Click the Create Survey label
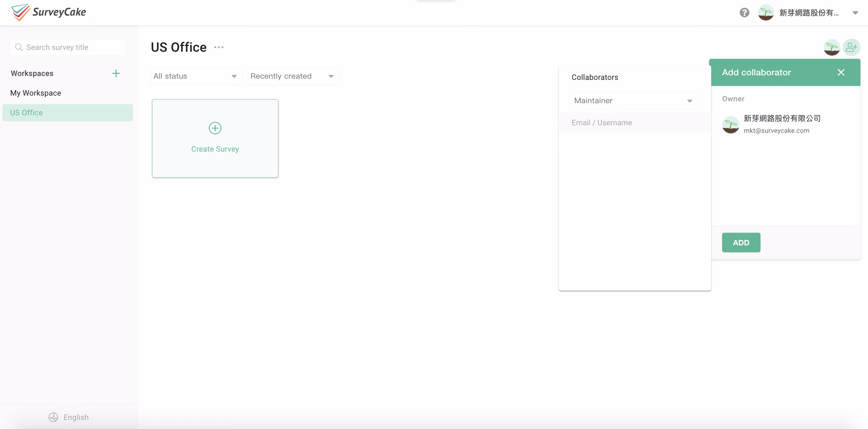 [x=215, y=149]
